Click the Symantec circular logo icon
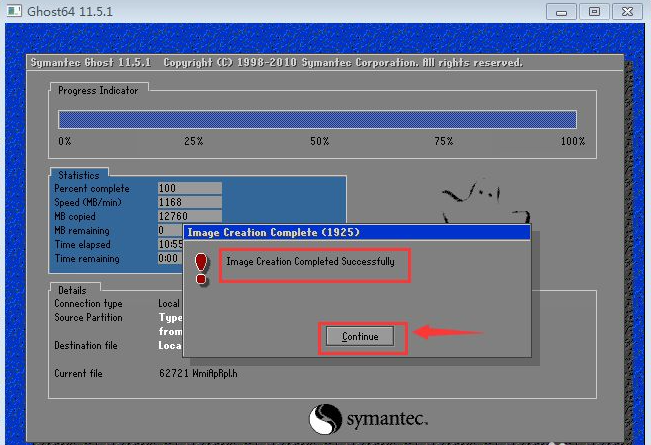Viewport: 651px width, 445px height. pos(326,418)
